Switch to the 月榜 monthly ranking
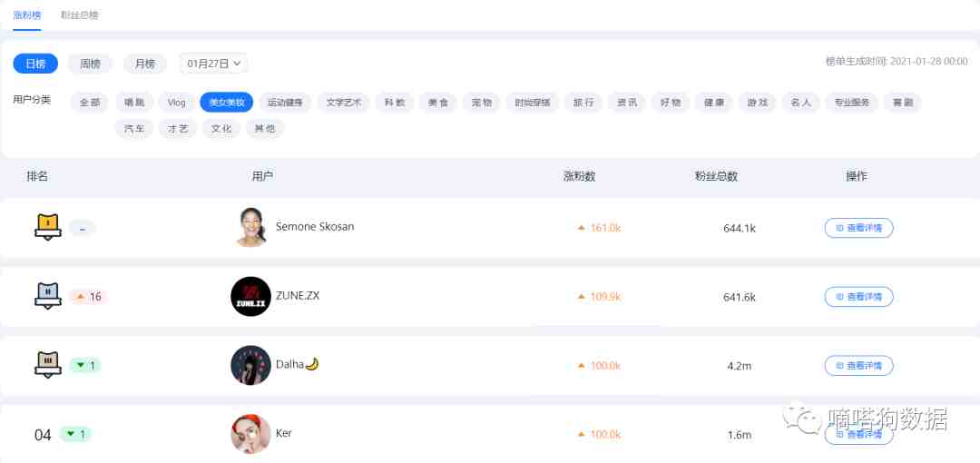The width and height of the screenshot is (980, 463). tap(145, 64)
